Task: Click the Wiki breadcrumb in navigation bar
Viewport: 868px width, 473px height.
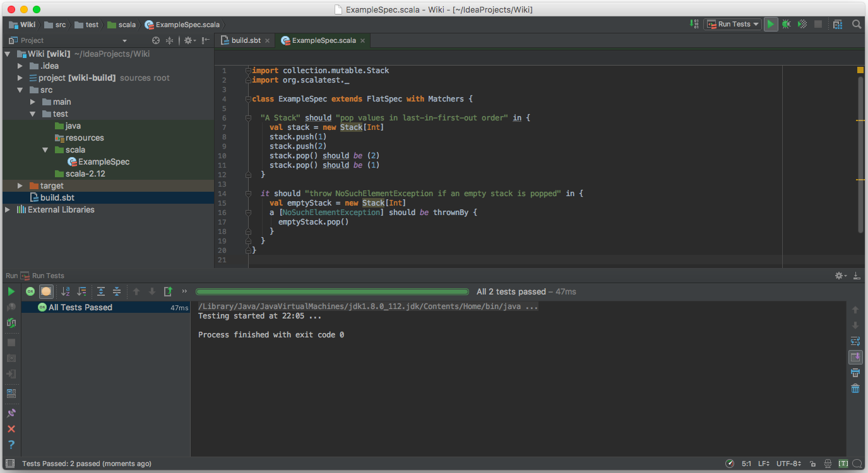Action: pos(22,25)
